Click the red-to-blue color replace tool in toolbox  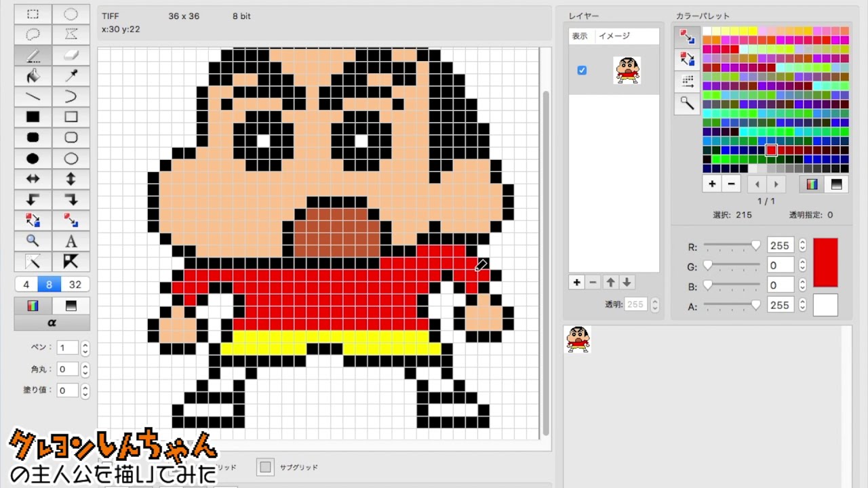(71, 220)
